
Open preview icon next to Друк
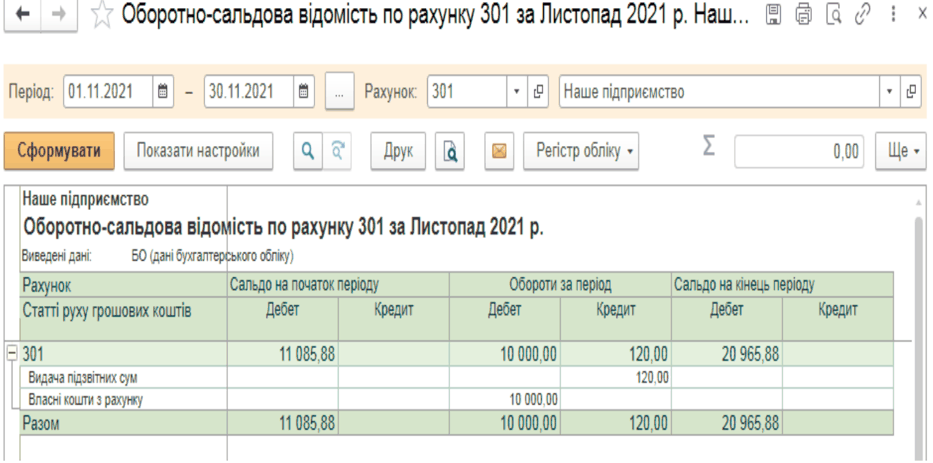point(450,151)
